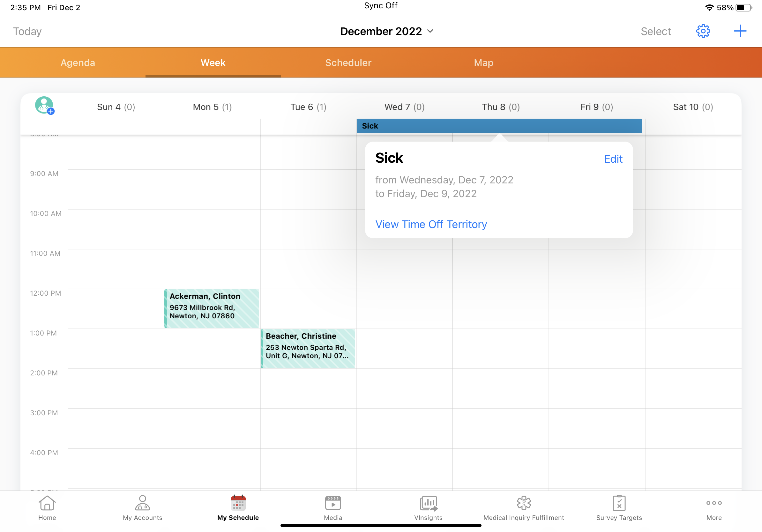Tap Edit in the Sick popover
This screenshot has height=532, width=762.
613,159
